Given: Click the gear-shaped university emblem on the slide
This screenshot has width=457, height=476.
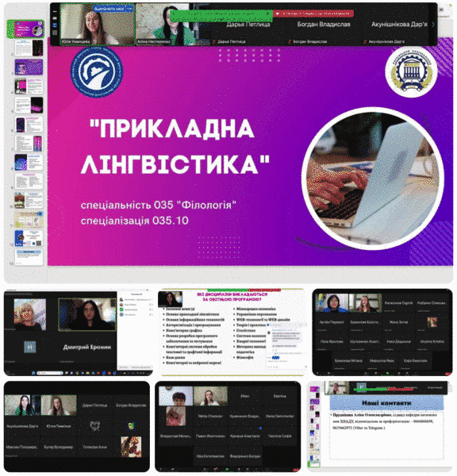Looking at the screenshot, I should 411,71.
